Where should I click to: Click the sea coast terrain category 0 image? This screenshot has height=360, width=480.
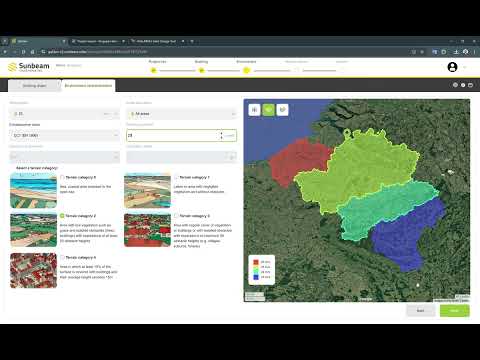pyautogui.click(x=33, y=190)
